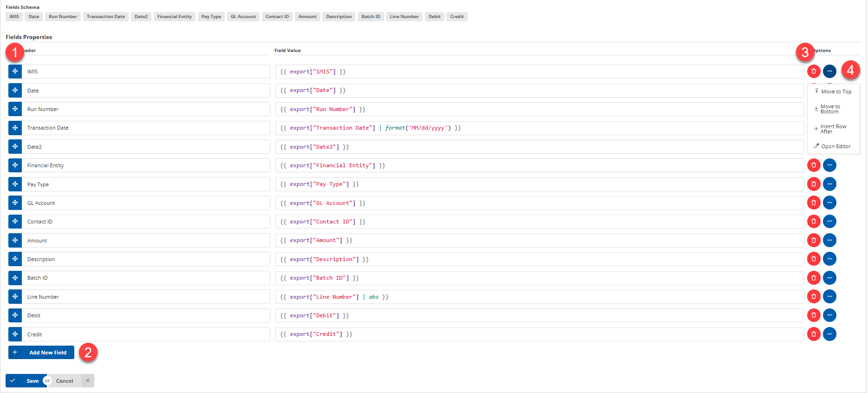Click the drag handle for Line Number
Viewport: 868px width, 393px height.
click(x=15, y=296)
